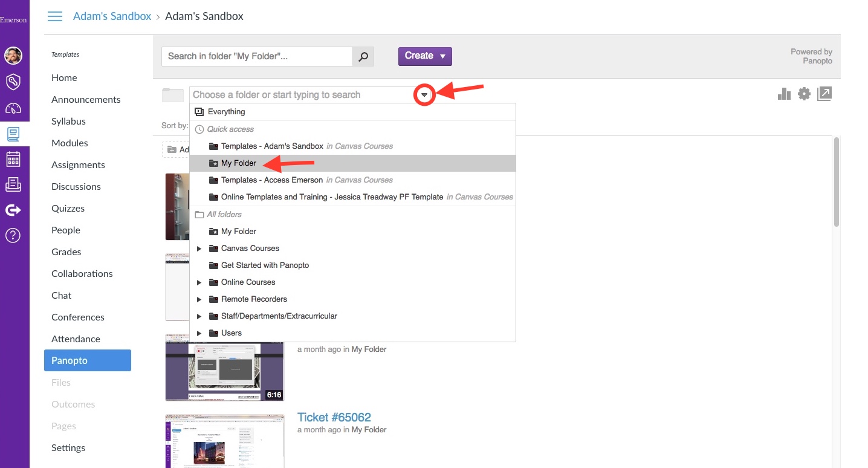The width and height of the screenshot is (868, 468).
Task: Open Conferences in course menu
Action: coord(78,317)
